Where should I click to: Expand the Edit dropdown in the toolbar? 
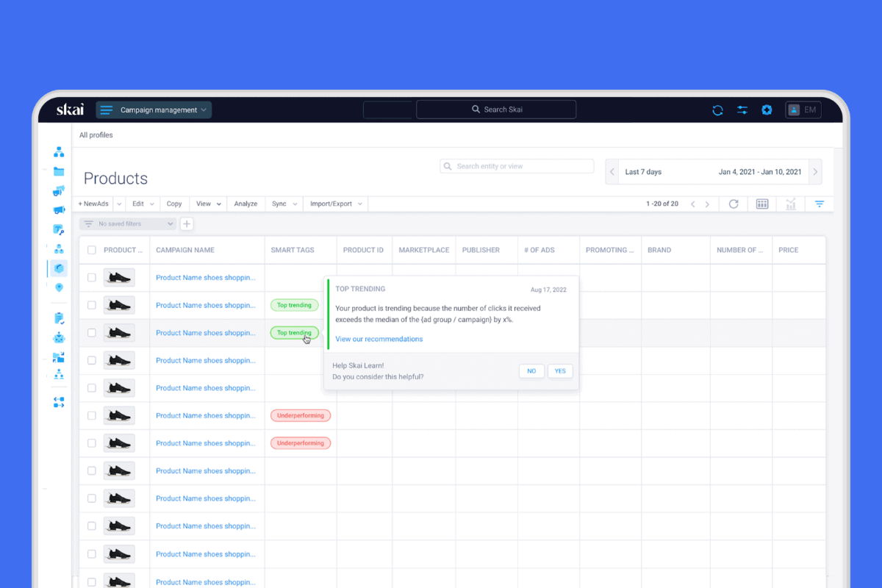(x=142, y=204)
